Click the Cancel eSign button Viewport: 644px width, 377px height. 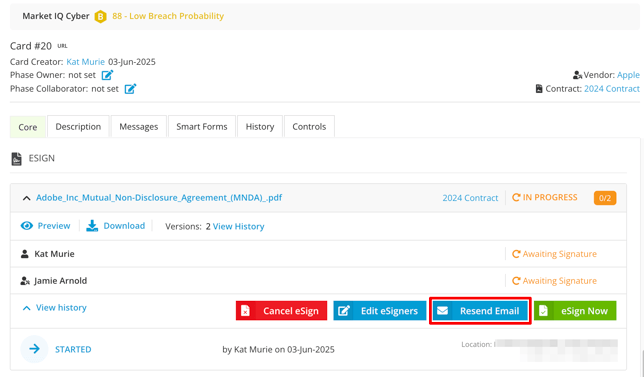[281, 311]
